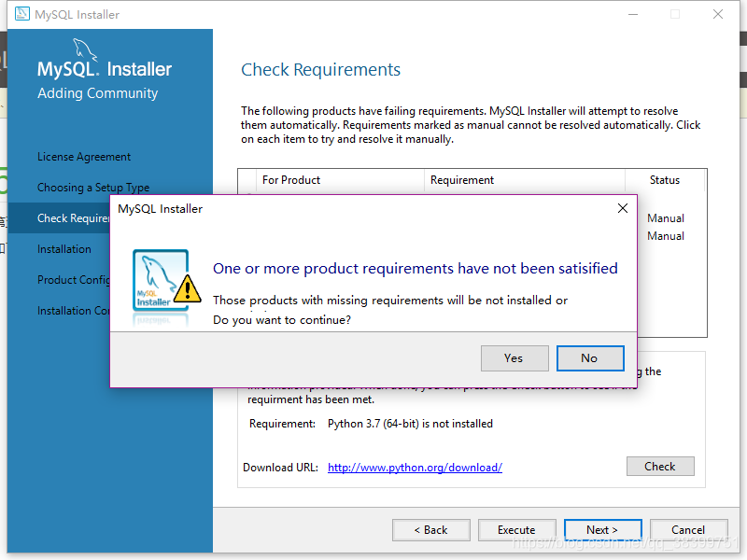Click the 'One or more product requirements' heading
Viewport: 747px width, 560px height.
click(415, 269)
